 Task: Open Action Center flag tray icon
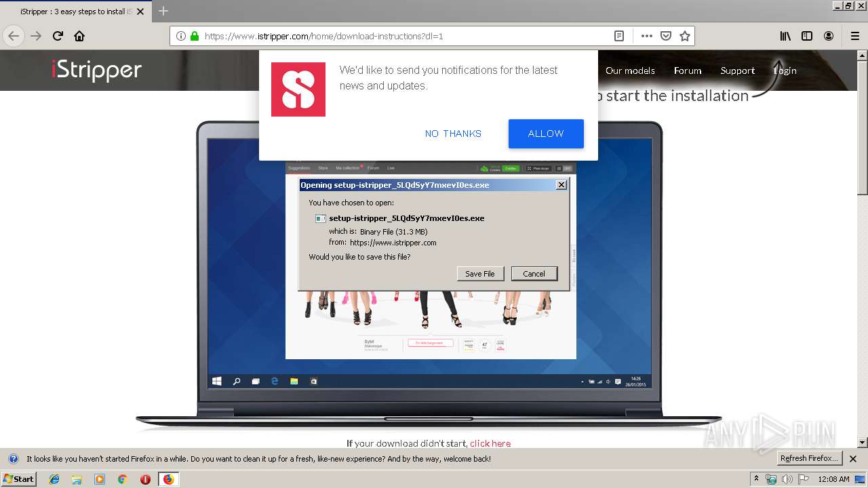[804, 479]
